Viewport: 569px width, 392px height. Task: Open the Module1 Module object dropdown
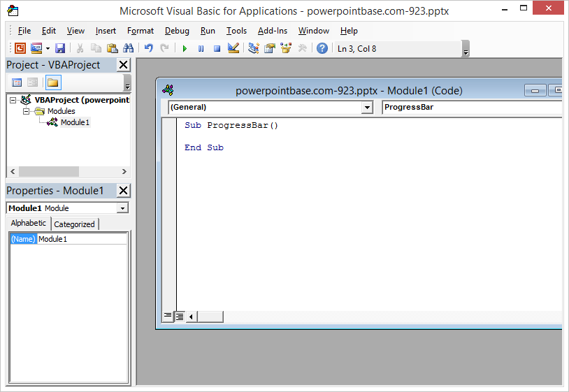click(x=122, y=208)
